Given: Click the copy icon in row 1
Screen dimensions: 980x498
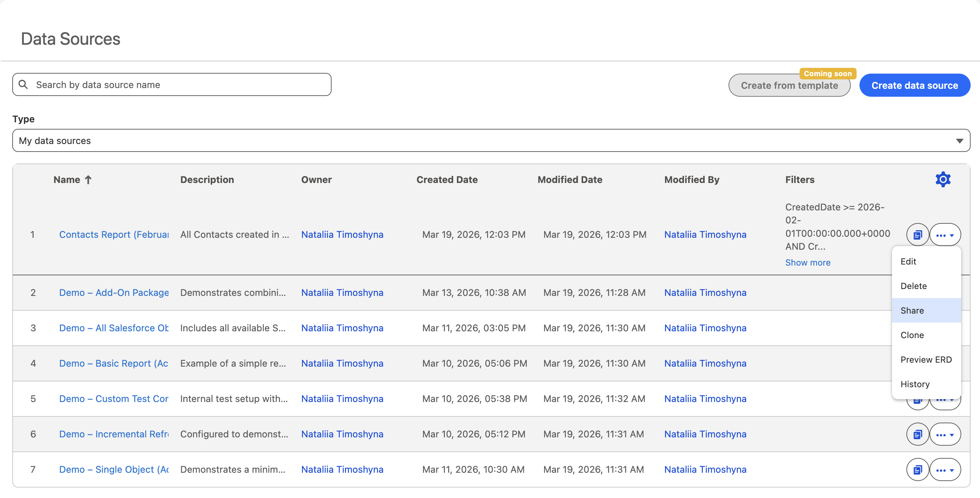Looking at the screenshot, I should (x=917, y=235).
